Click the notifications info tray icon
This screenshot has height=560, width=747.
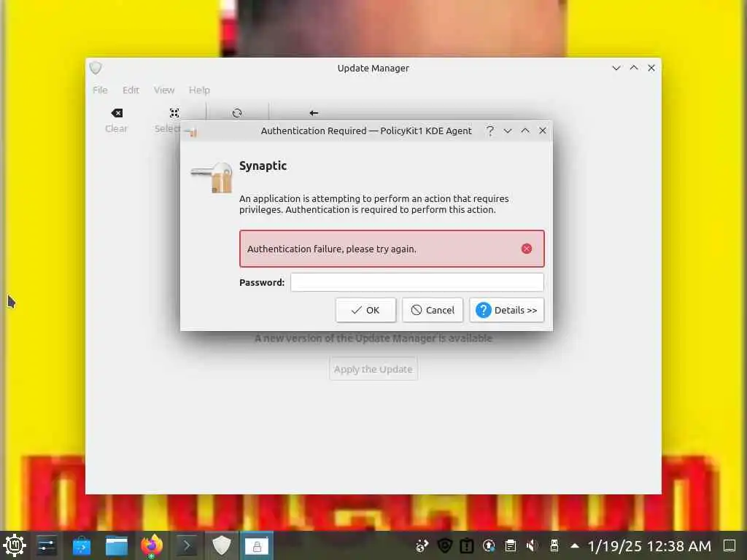466,545
